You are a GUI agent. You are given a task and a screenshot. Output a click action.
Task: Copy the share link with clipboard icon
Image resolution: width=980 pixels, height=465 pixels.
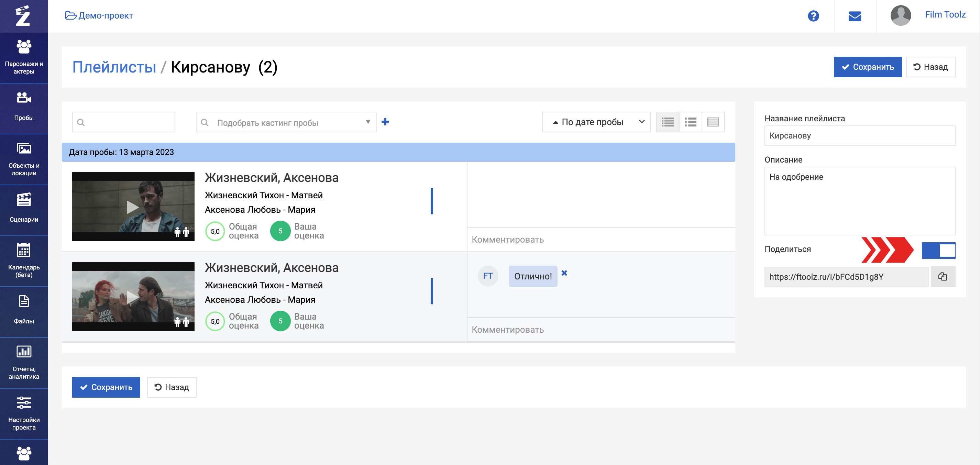tap(943, 277)
